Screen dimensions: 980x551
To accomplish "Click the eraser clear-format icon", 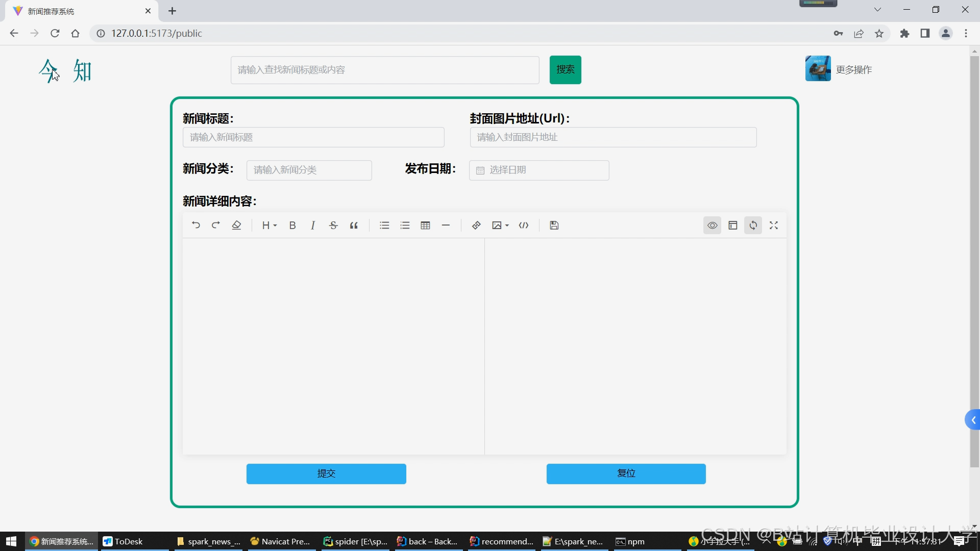I will 236,225.
